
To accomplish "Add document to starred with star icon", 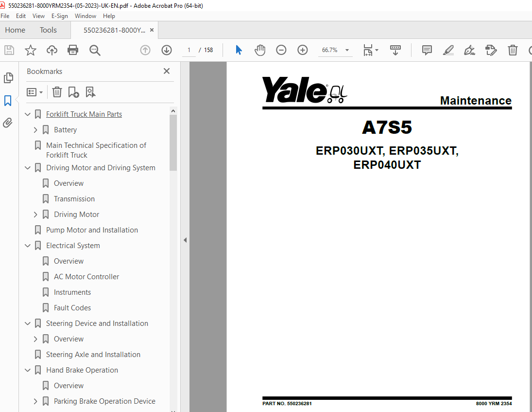I will tap(31, 50).
